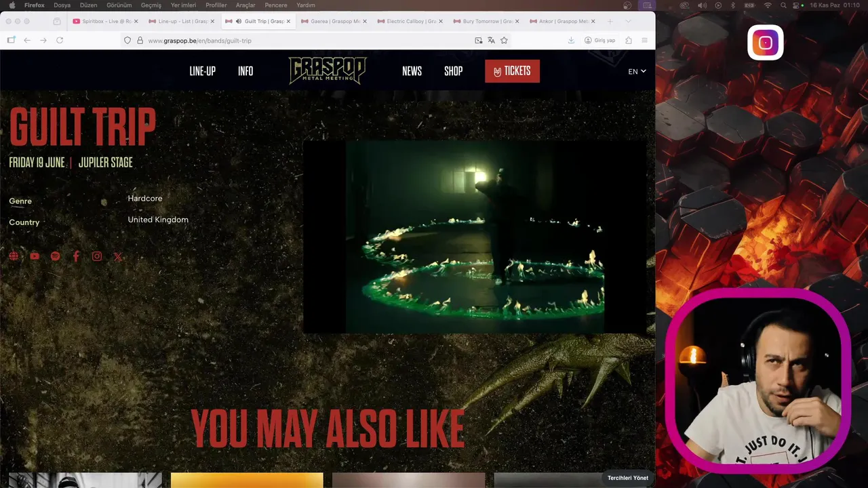868x488 pixels.
Task: Open the EN language dropdown
Action: (x=637, y=71)
